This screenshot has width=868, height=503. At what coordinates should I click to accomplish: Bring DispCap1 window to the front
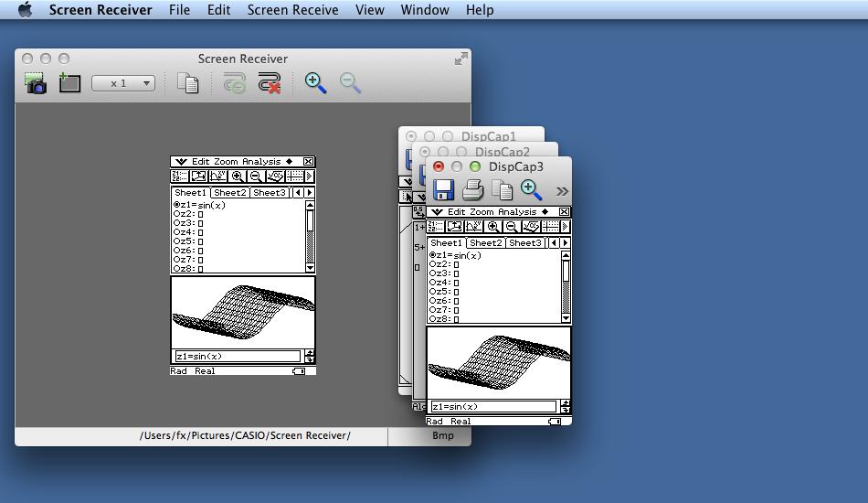(x=488, y=135)
